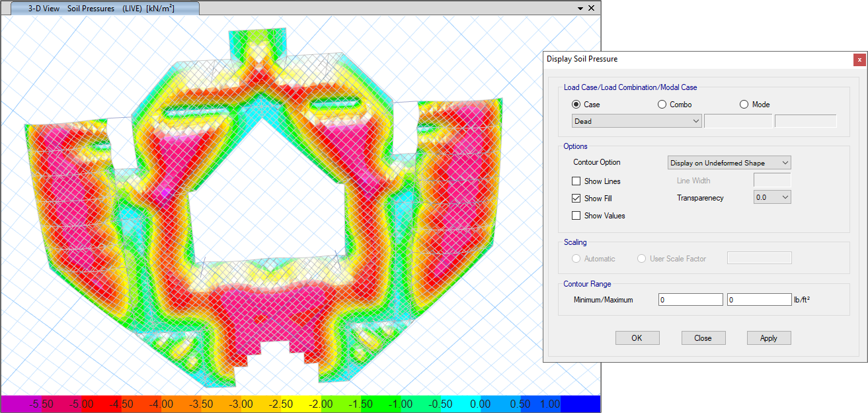The height and width of the screenshot is (413, 868).
Task: Select the Combo radio button
Action: (662, 105)
